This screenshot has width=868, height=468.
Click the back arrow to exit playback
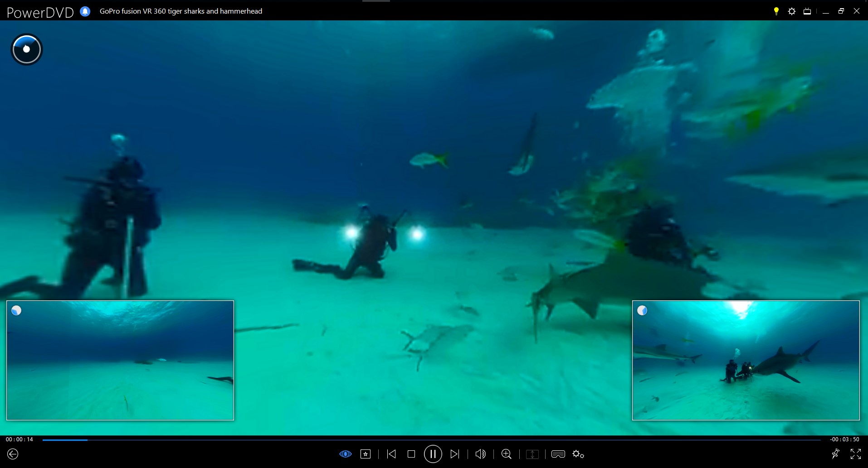pyautogui.click(x=13, y=454)
